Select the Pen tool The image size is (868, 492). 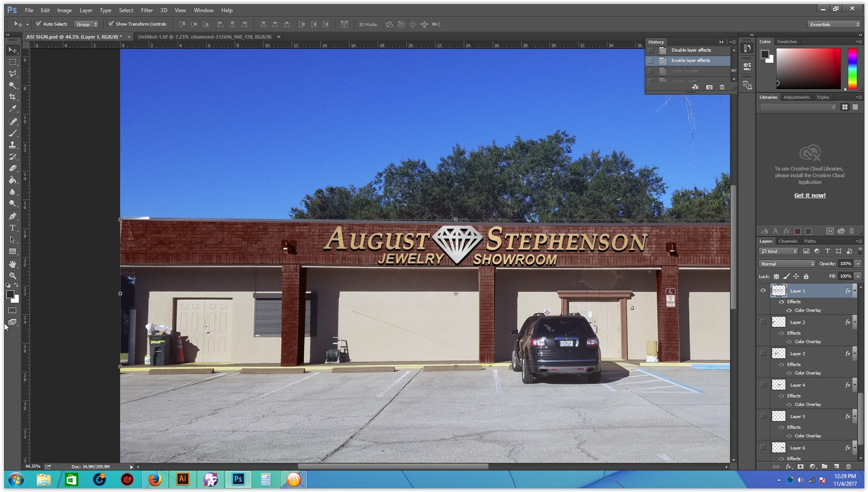point(13,216)
